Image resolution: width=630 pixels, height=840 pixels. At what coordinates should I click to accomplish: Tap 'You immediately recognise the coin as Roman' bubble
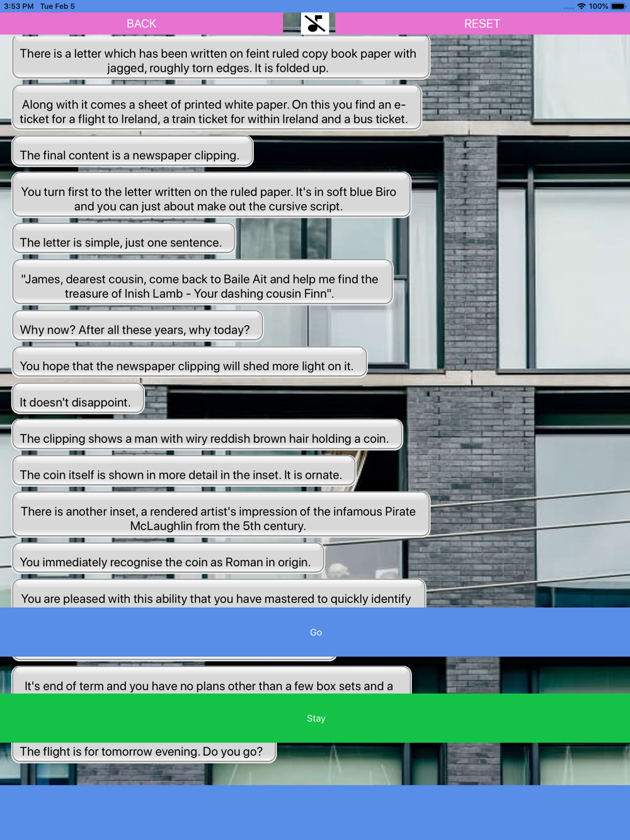(x=168, y=559)
